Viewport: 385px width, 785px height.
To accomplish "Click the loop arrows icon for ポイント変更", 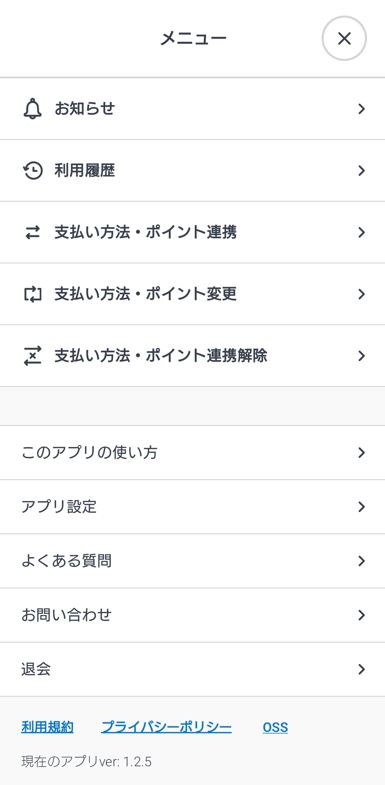I will pos(33,294).
